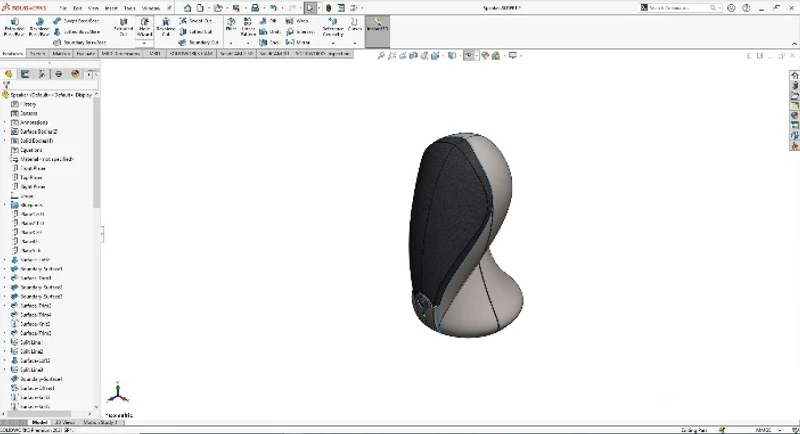The height and width of the screenshot is (434, 800).
Task: Open the Motion Study 1 bottom tab
Action: pyautogui.click(x=100, y=422)
